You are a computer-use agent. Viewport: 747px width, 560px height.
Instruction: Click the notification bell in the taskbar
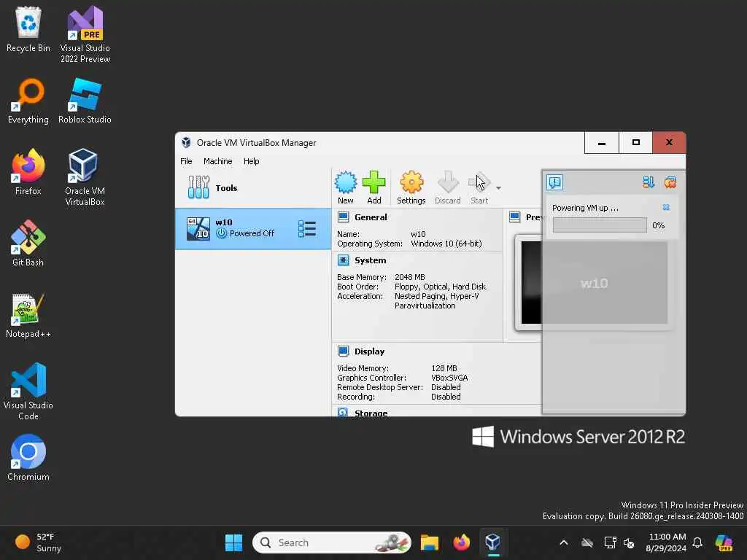(697, 542)
